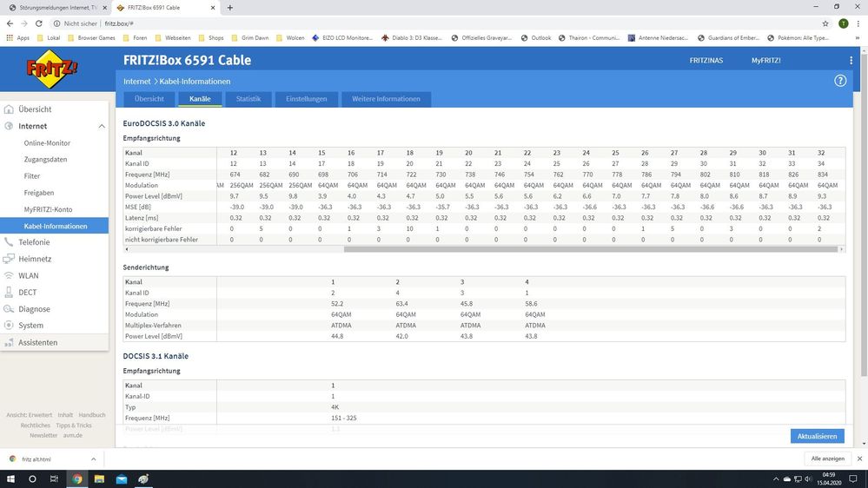The image size is (868, 488).
Task: Click the page vertical scrollbar
Action: (x=865, y=216)
